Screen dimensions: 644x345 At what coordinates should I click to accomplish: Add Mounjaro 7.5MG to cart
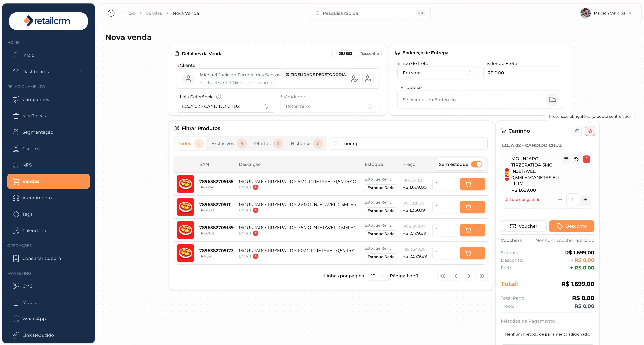472,230
